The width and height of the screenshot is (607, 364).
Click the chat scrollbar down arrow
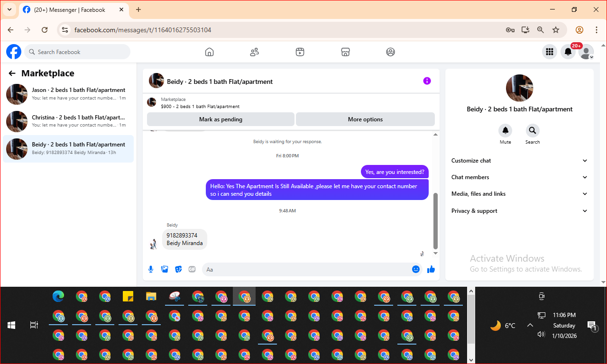[436, 254]
